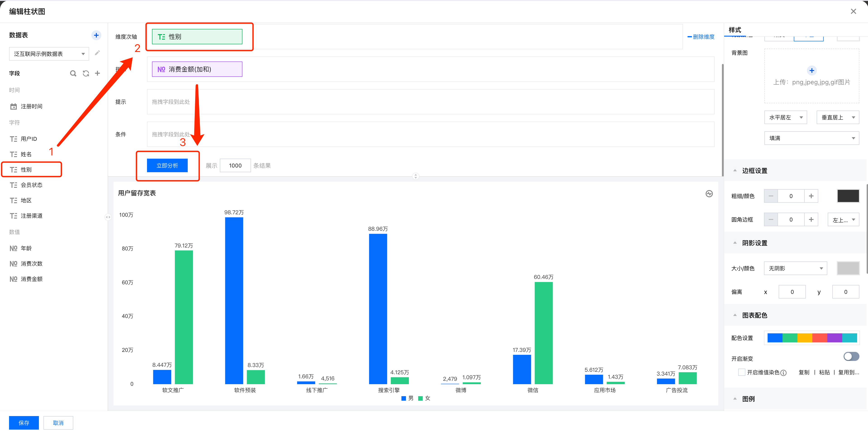Screen dimensions: 868x433
Task: Collapse the 边框设置 section
Action: pos(735,171)
